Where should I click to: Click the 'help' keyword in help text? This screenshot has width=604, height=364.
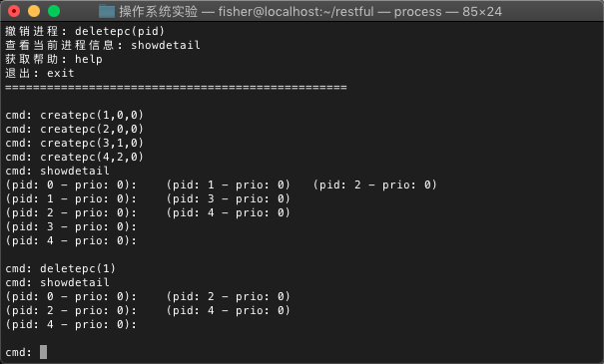click(89, 59)
